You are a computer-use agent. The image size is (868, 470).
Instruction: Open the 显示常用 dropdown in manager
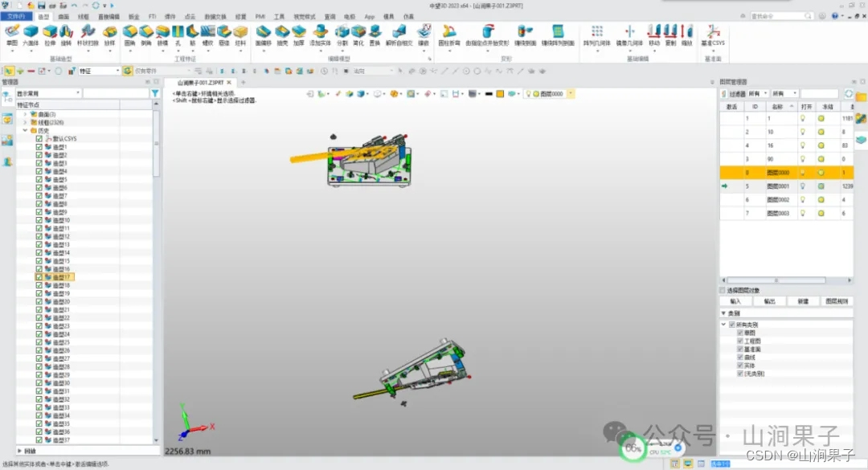pos(49,93)
